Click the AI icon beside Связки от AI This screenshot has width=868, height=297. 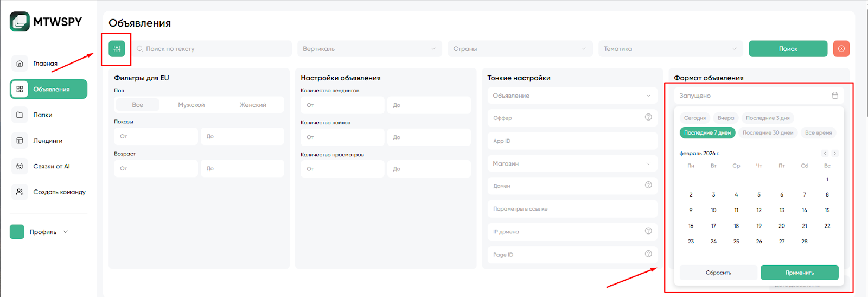pyautogui.click(x=20, y=166)
